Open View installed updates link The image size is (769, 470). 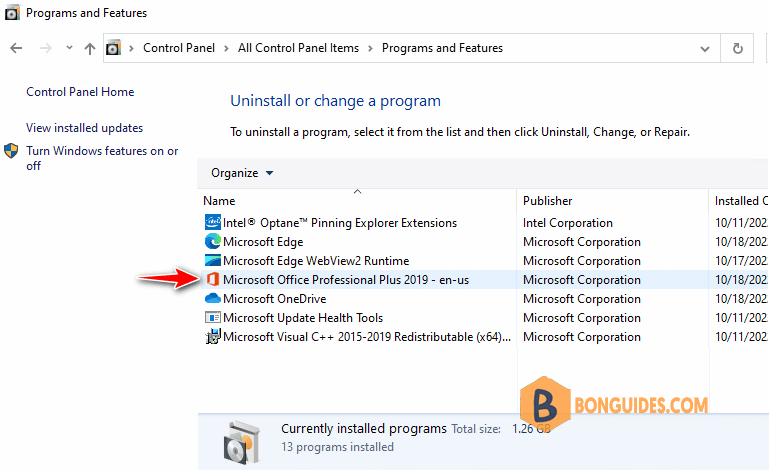(84, 128)
